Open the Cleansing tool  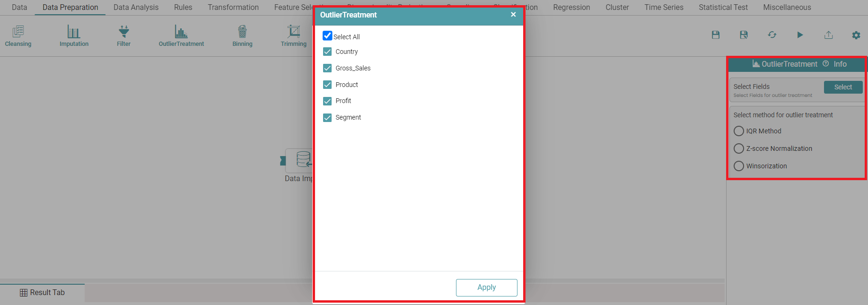tap(18, 32)
